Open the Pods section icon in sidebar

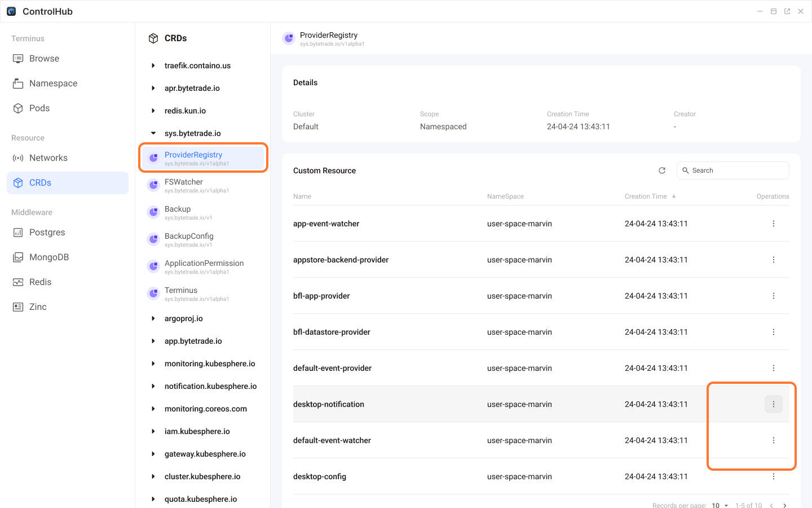click(x=19, y=108)
